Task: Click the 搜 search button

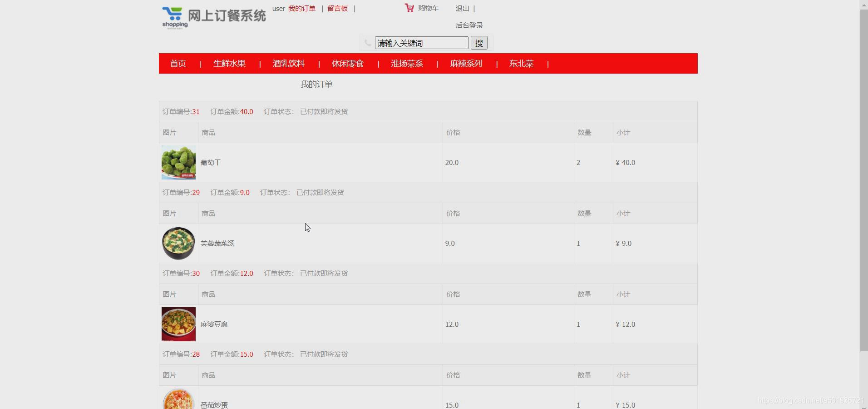Action: [479, 43]
